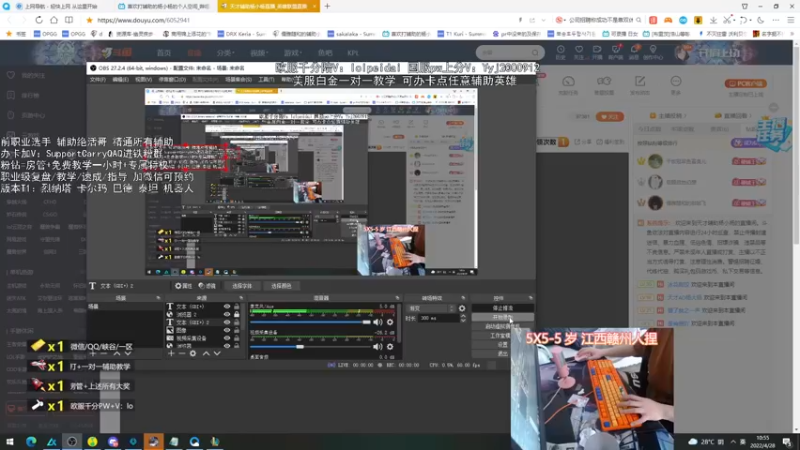Click the 开始录制 button in OBS controls
This screenshot has width=800, height=450.
(503, 317)
